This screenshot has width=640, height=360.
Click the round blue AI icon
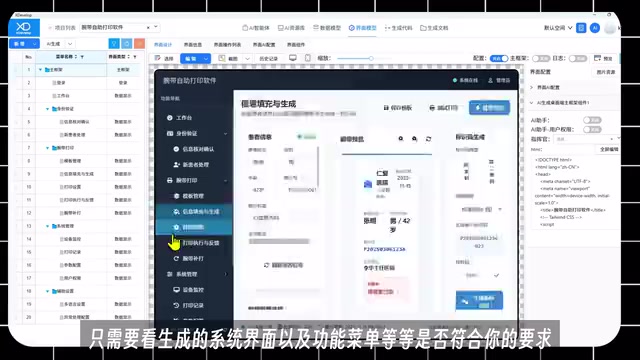pyautogui.click(x=595, y=28)
